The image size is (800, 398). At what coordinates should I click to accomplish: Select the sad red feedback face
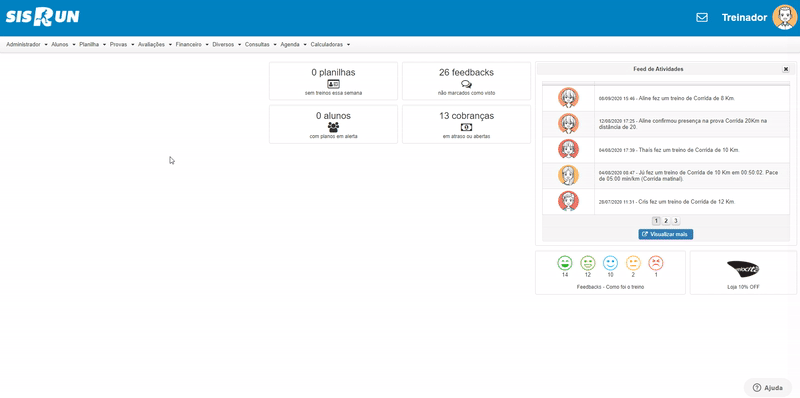tap(656, 263)
